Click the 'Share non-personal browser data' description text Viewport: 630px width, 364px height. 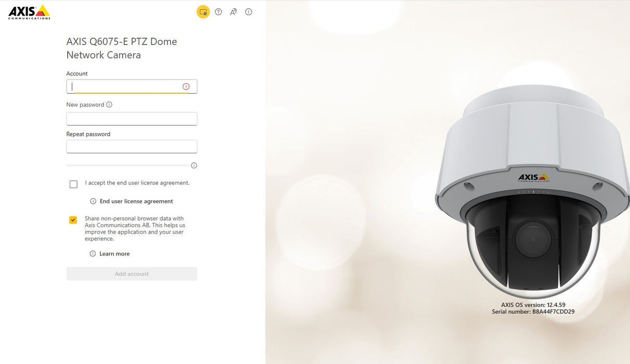[x=135, y=229]
